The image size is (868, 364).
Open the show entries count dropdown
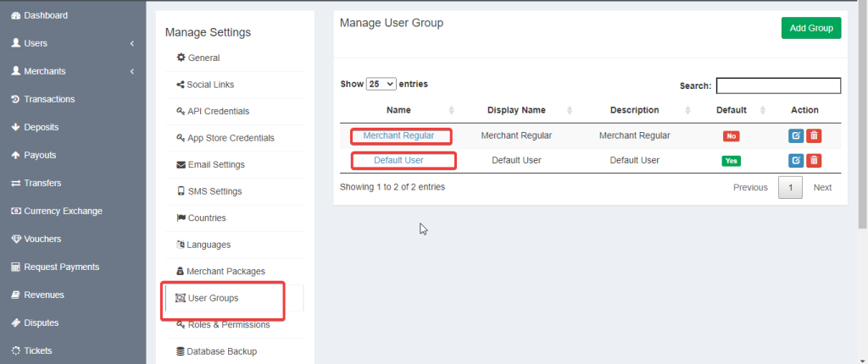(x=381, y=85)
